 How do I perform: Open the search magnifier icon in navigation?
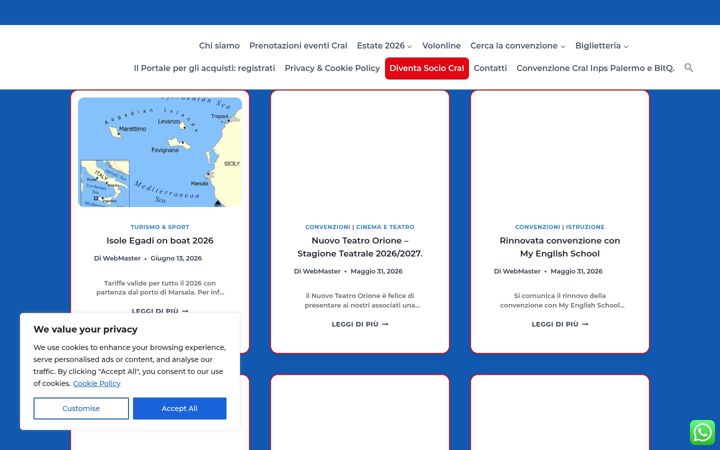pos(688,68)
